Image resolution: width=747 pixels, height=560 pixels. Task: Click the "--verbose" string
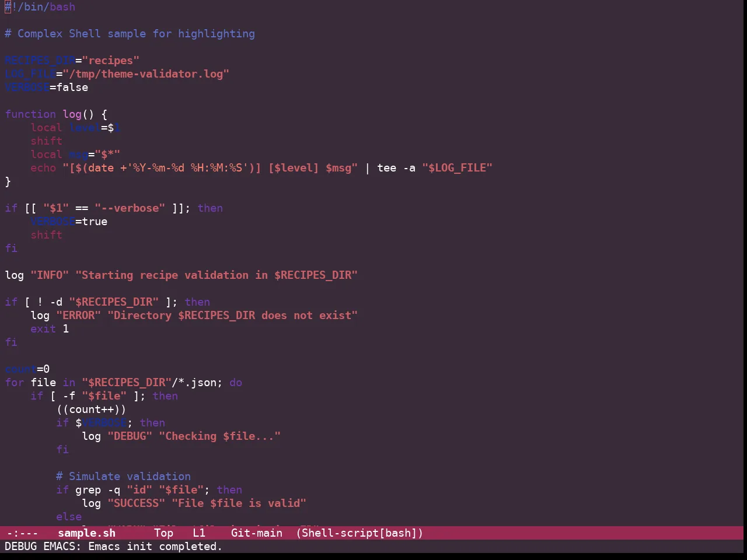coord(130,208)
